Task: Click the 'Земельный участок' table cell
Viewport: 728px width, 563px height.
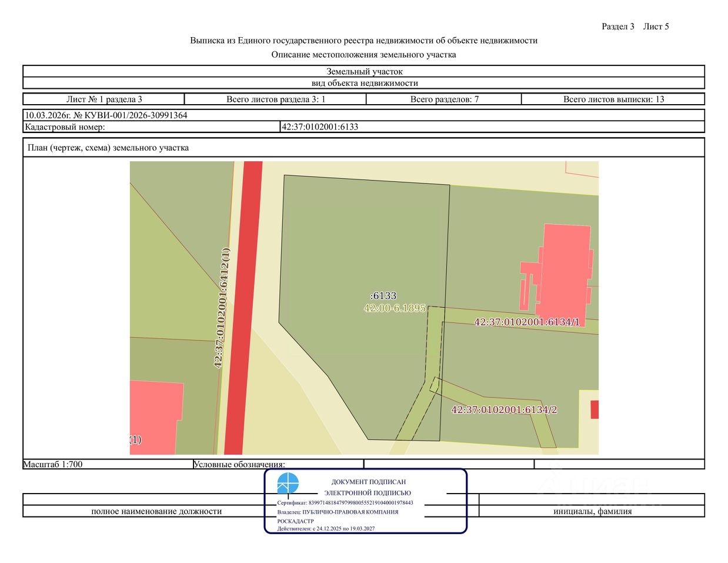Action: [x=364, y=71]
